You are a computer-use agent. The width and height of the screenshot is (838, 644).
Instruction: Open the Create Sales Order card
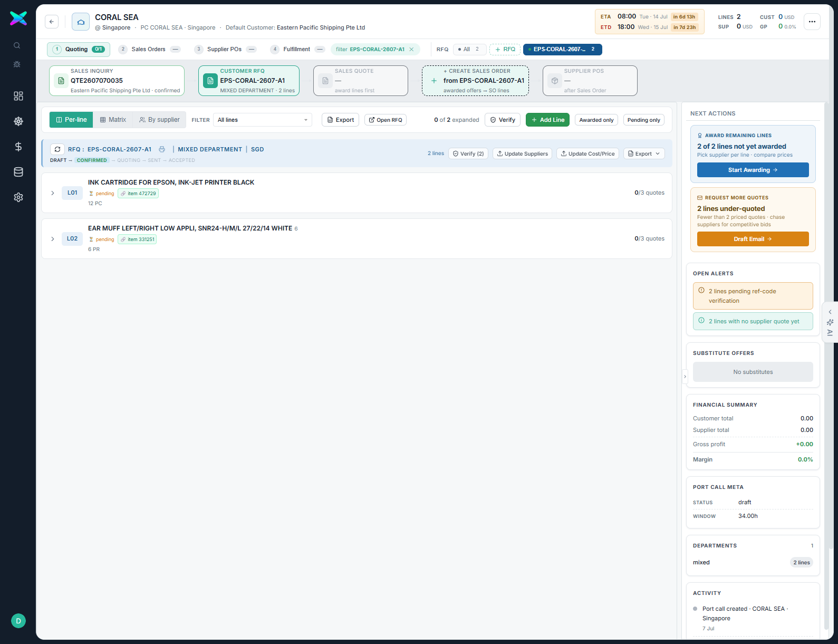475,81
